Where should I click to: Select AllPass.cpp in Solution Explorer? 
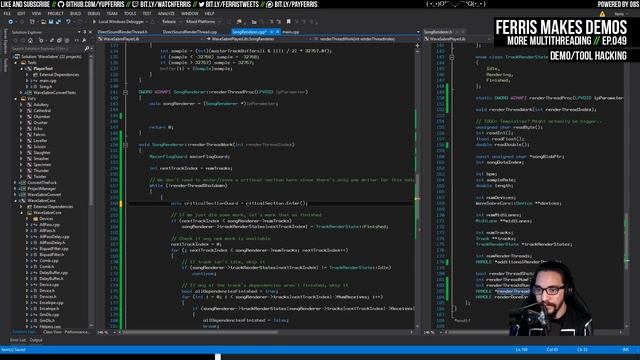(x=50, y=224)
